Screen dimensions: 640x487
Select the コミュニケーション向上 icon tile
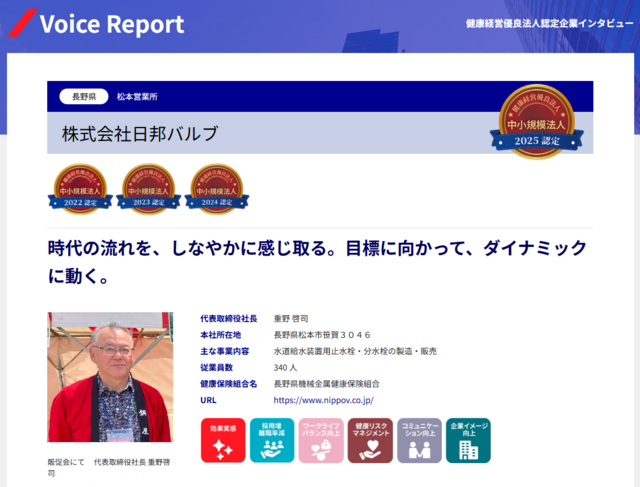pyautogui.click(x=419, y=440)
